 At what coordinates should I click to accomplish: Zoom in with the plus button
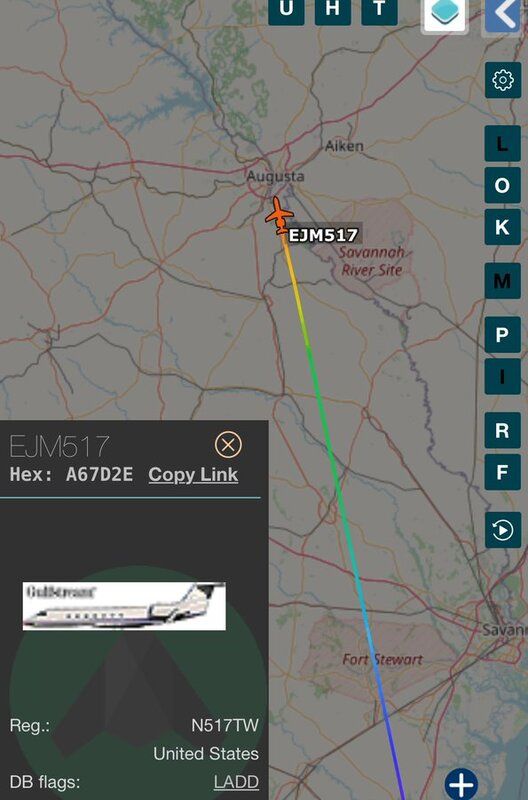coord(462,784)
